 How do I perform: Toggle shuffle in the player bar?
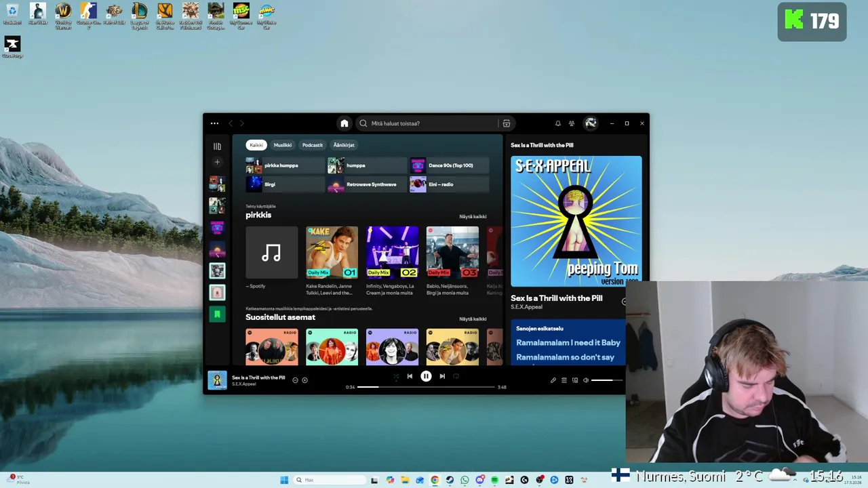396,376
